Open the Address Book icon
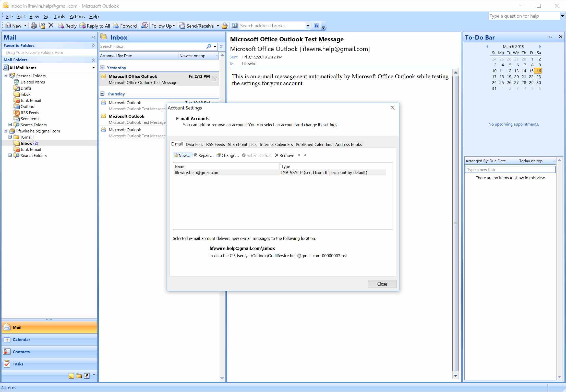 [235, 26]
